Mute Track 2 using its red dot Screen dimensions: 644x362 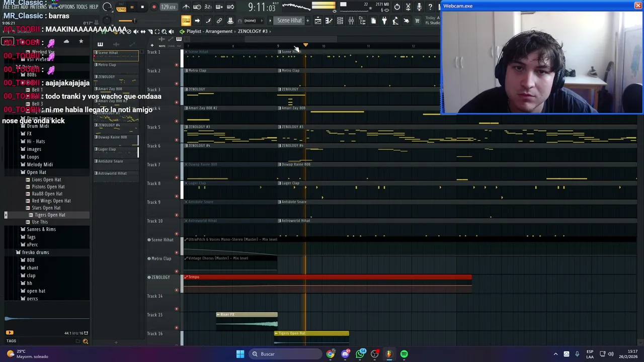pos(176,83)
